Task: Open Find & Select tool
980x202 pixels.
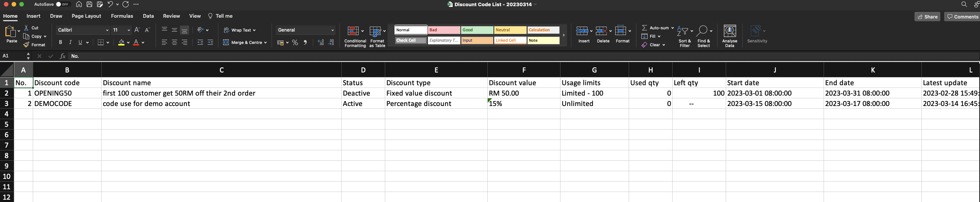Action: [x=702, y=31]
